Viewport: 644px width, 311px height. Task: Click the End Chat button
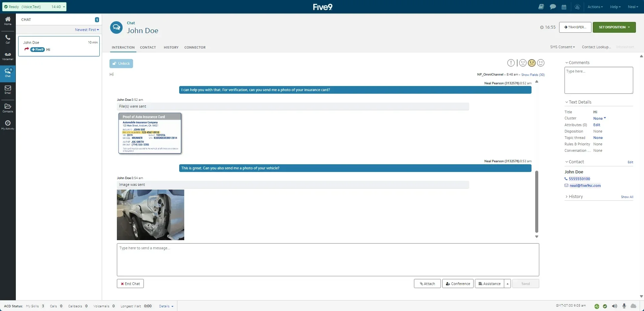click(130, 283)
